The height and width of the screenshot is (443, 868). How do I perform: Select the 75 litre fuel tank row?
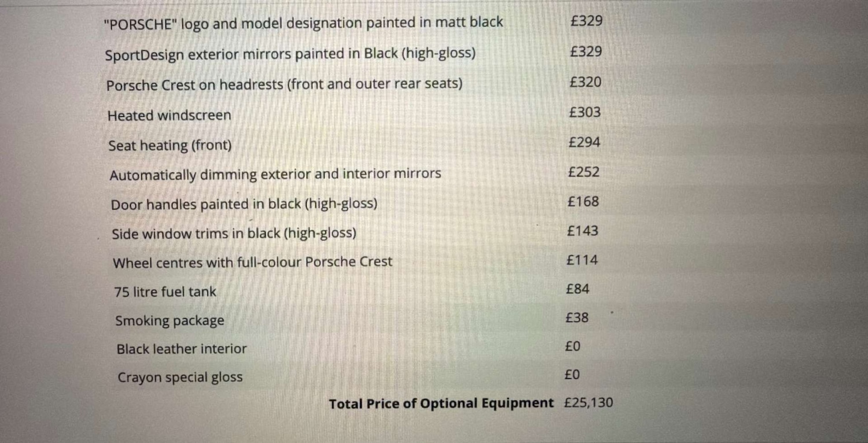[x=165, y=292]
